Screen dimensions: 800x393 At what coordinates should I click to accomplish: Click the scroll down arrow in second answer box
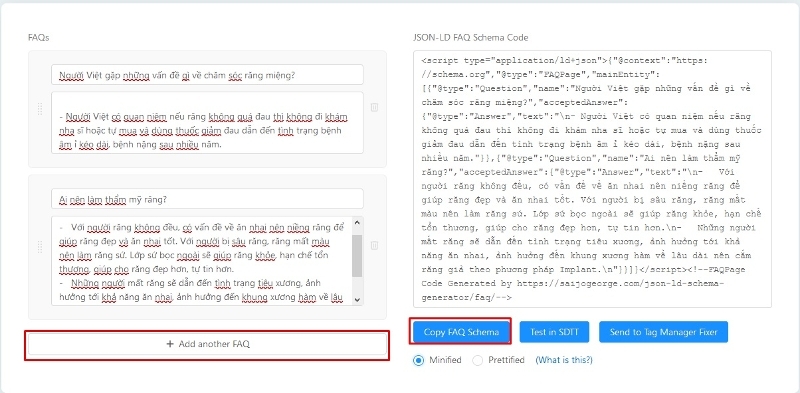click(357, 300)
